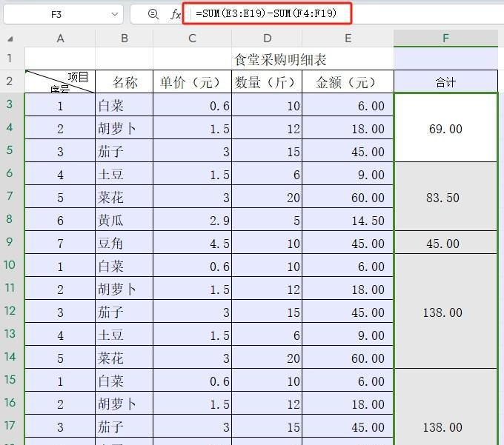Click 土豆 in row 6

[125, 174]
